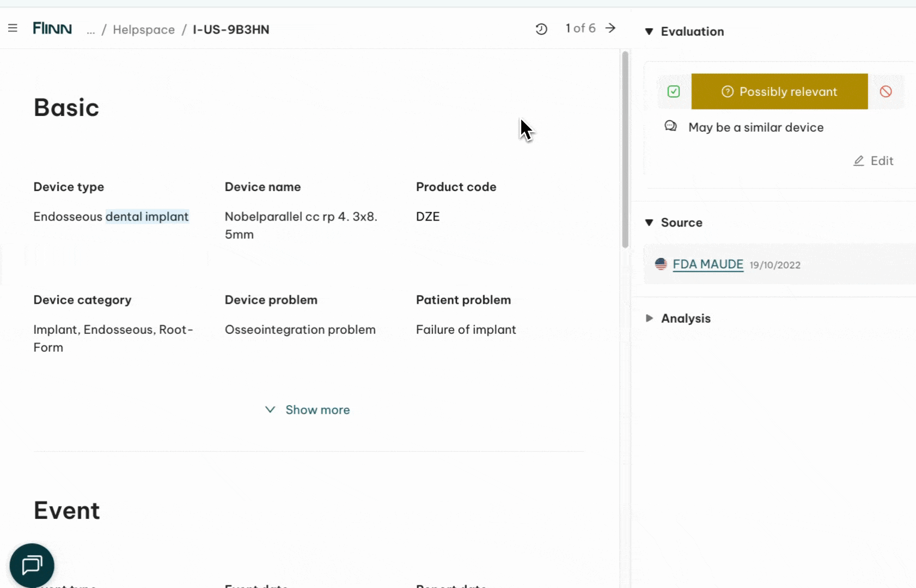Expand the Analysis section
The height and width of the screenshot is (588, 916).
pos(649,318)
